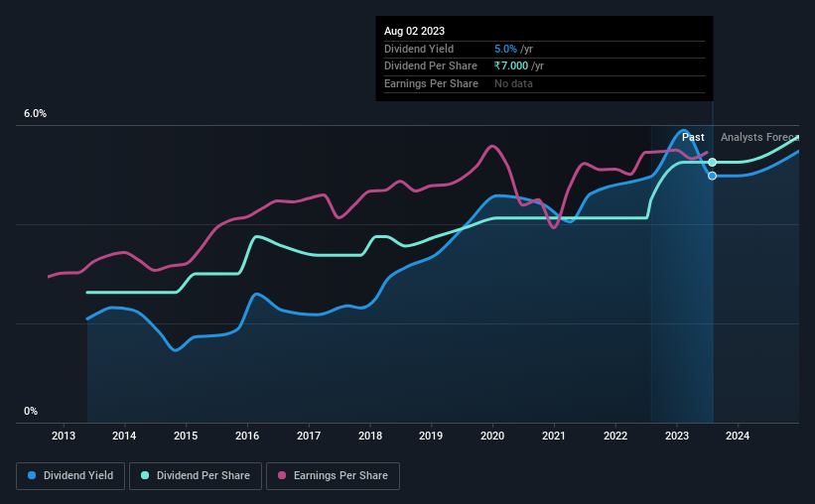Click Dividend Per Share label in tooltip
Screen dimensions: 815x504
[431, 66]
